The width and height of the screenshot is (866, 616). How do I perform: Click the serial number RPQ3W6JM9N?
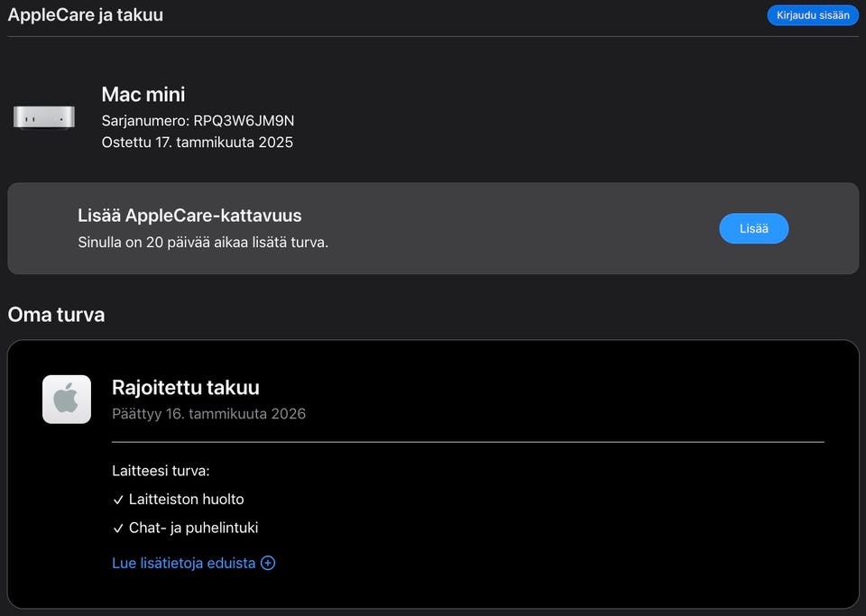click(244, 120)
